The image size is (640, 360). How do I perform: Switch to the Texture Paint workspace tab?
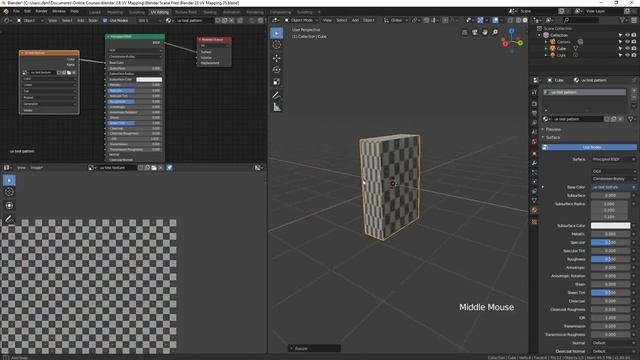click(186, 12)
